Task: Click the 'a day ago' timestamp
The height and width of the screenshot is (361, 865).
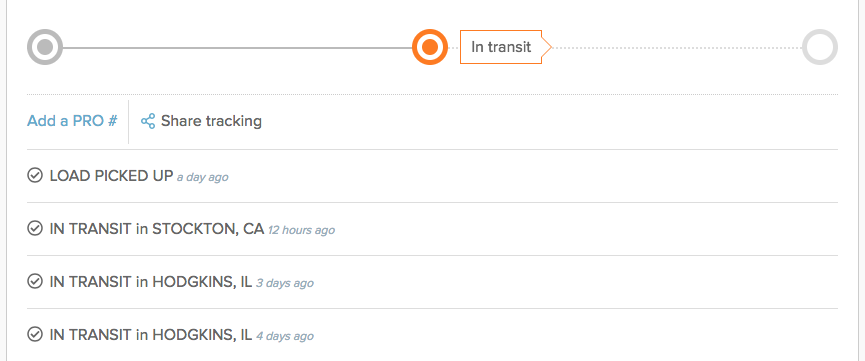Action: coord(202,177)
